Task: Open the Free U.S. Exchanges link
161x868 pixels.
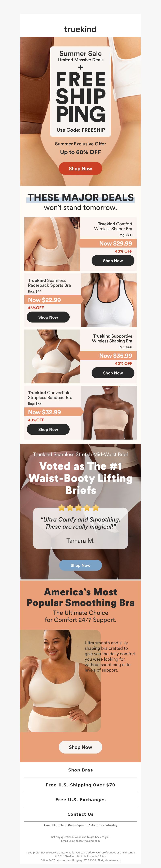Action: tap(80, 800)
